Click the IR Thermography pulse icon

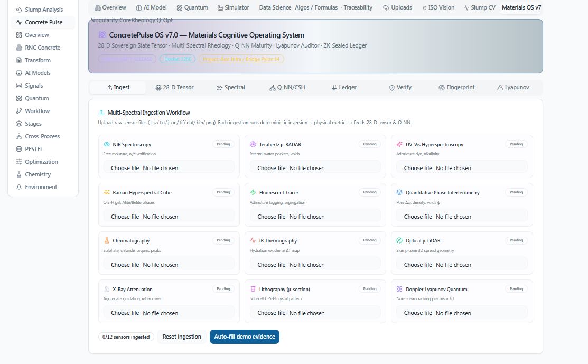point(253,241)
